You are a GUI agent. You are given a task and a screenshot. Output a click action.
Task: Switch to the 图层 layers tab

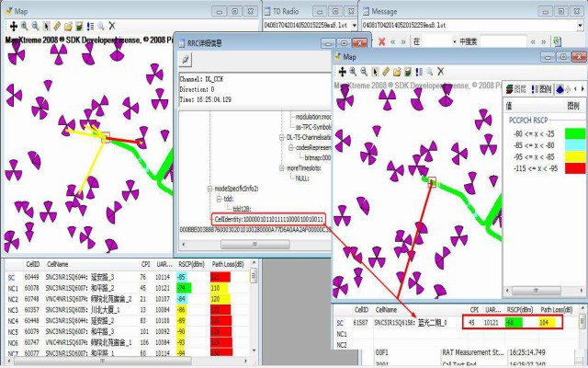pyautogui.click(x=517, y=89)
